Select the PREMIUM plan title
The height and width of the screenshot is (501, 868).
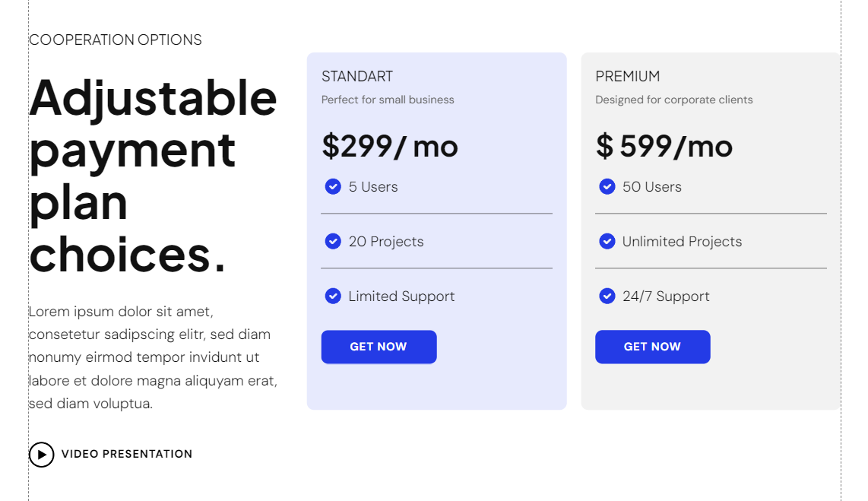[x=628, y=77]
